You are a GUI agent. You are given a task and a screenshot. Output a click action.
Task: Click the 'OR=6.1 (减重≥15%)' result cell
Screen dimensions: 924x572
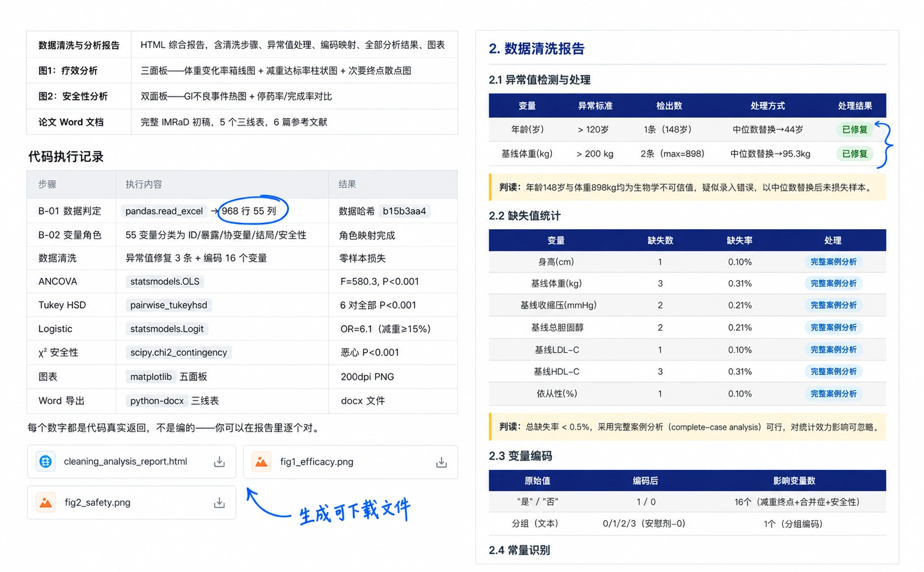click(385, 329)
